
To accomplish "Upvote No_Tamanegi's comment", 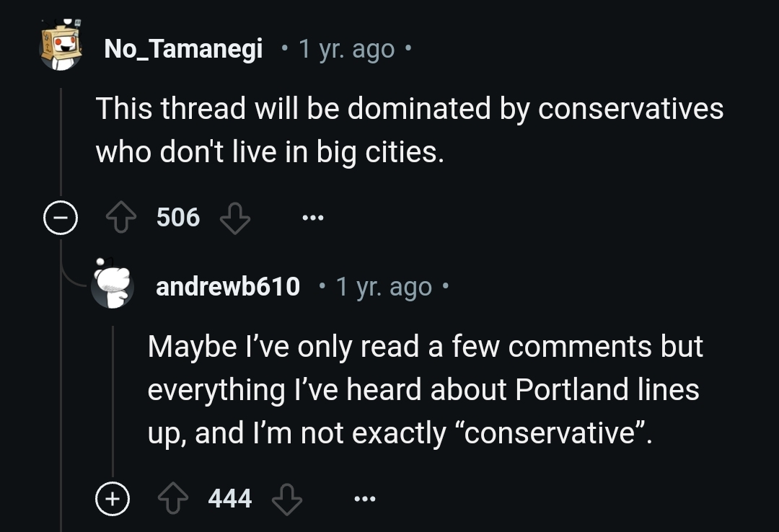I will pos(121,218).
